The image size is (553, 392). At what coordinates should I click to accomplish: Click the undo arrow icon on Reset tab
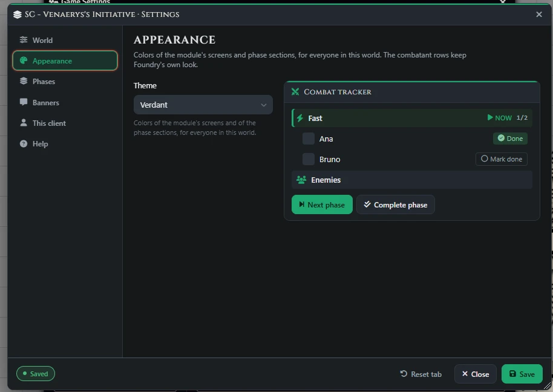point(404,374)
